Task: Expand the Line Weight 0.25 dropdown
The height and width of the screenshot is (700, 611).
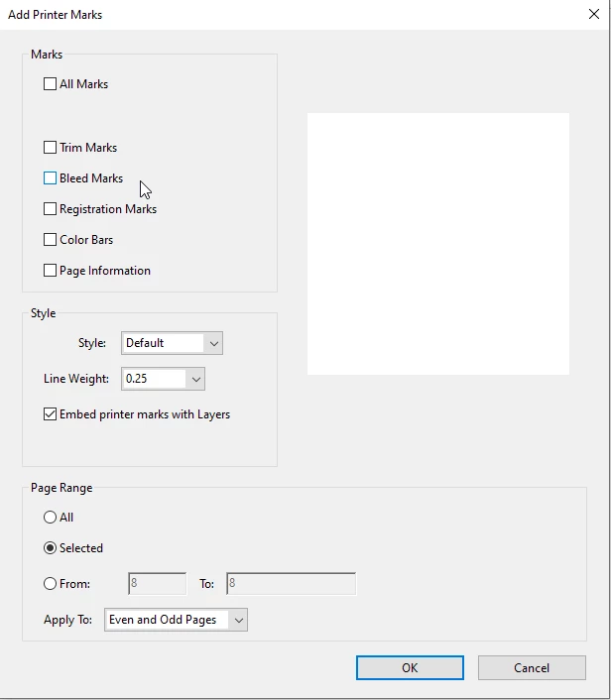Action: [x=163, y=379]
